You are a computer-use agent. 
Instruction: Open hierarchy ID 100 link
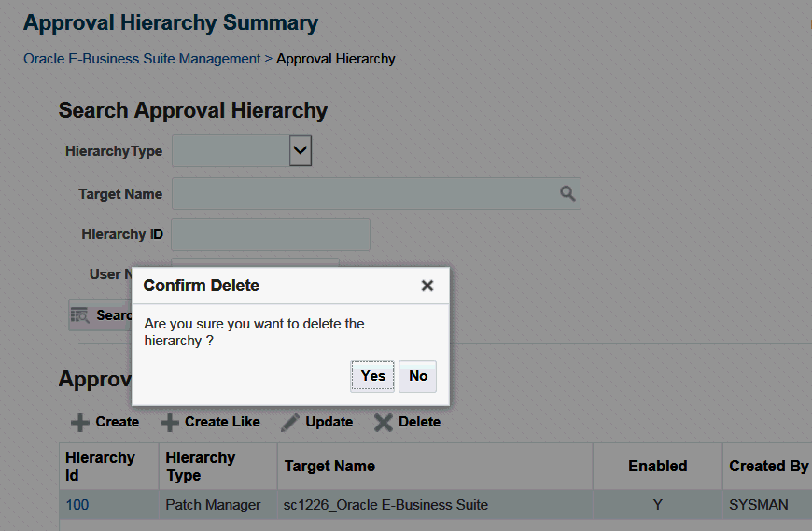[x=77, y=505]
